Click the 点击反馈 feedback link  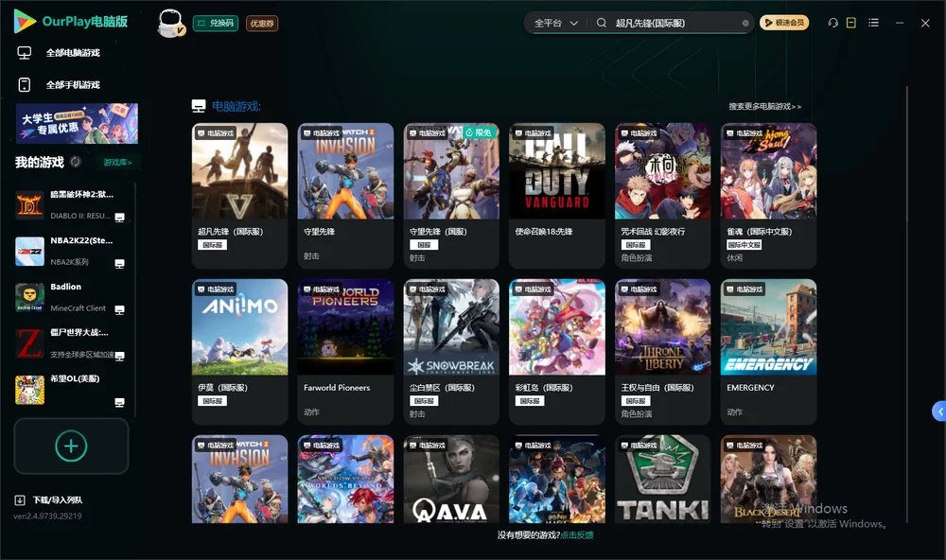(577, 534)
